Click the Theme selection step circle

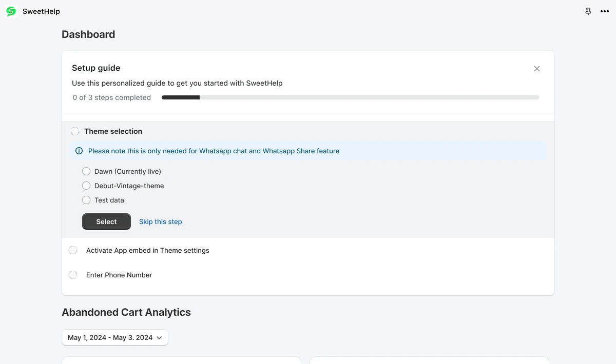pos(75,131)
